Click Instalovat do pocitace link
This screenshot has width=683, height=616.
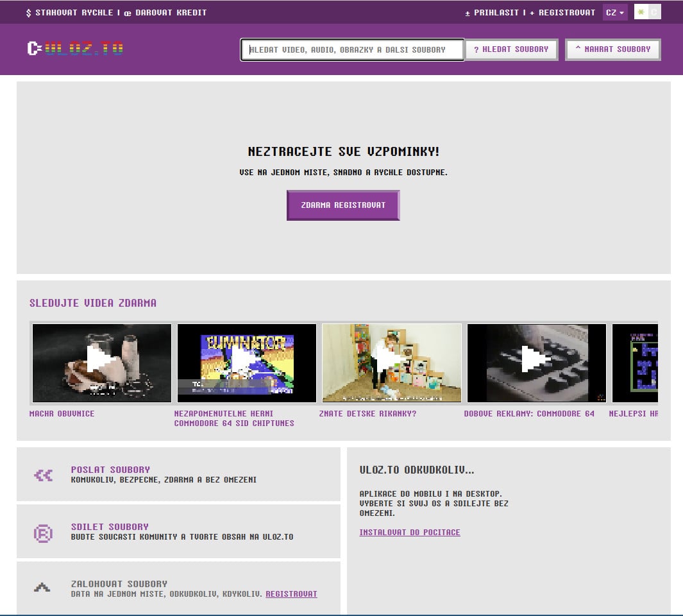point(410,533)
